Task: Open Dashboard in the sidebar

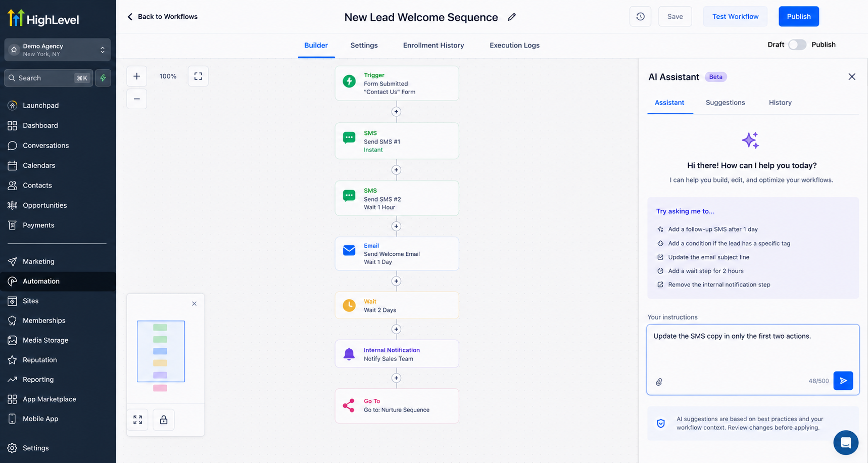Action: click(x=58, y=125)
